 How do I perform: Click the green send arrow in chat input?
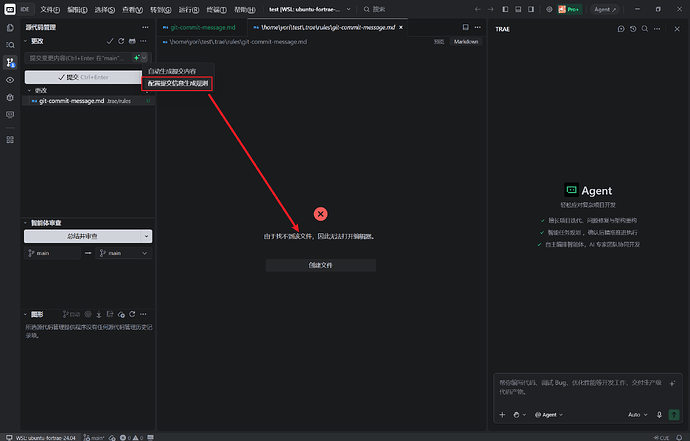click(x=674, y=415)
